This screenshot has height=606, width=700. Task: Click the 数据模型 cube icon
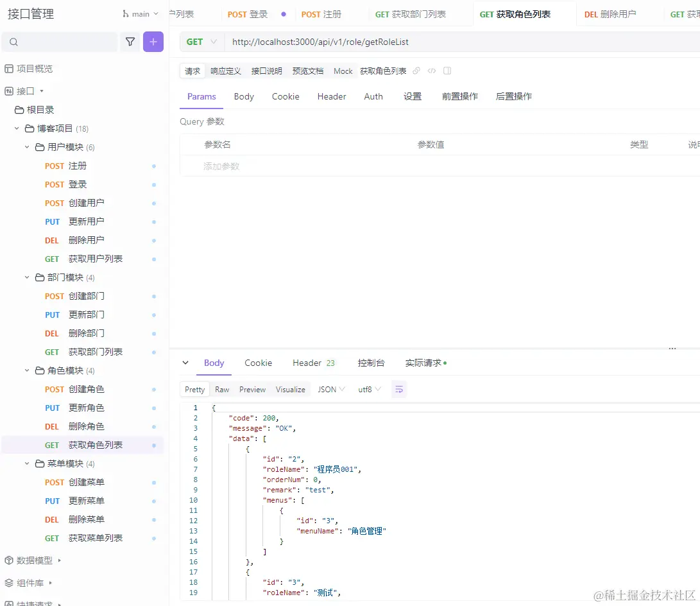pos(9,560)
